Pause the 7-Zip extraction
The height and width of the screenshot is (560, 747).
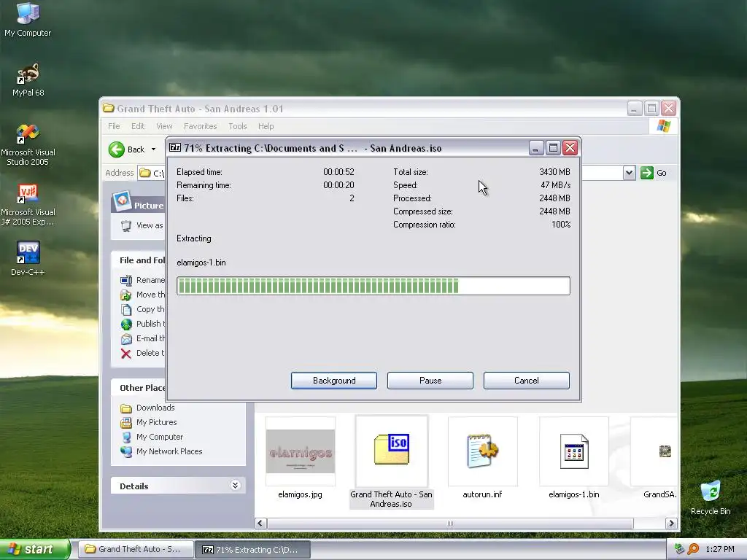pyautogui.click(x=430, y=381)
